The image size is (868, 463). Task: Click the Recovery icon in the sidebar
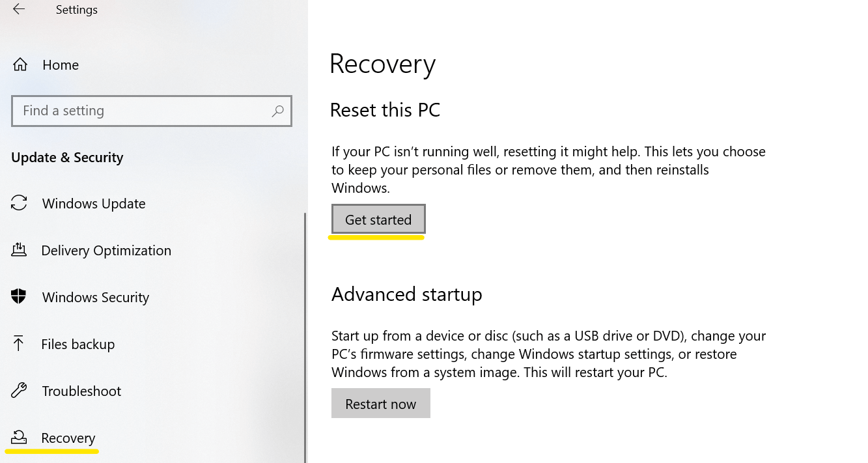(19, 438)
